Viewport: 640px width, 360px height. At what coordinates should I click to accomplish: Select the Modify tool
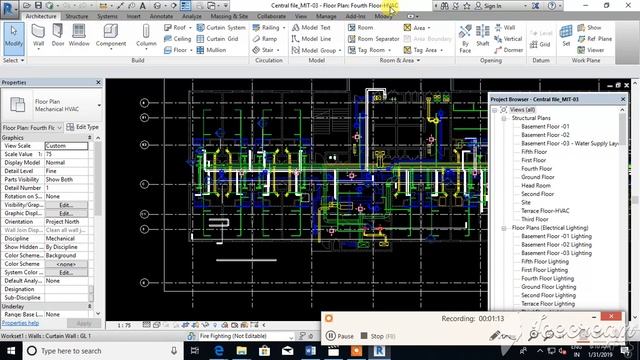coord(13,39)
